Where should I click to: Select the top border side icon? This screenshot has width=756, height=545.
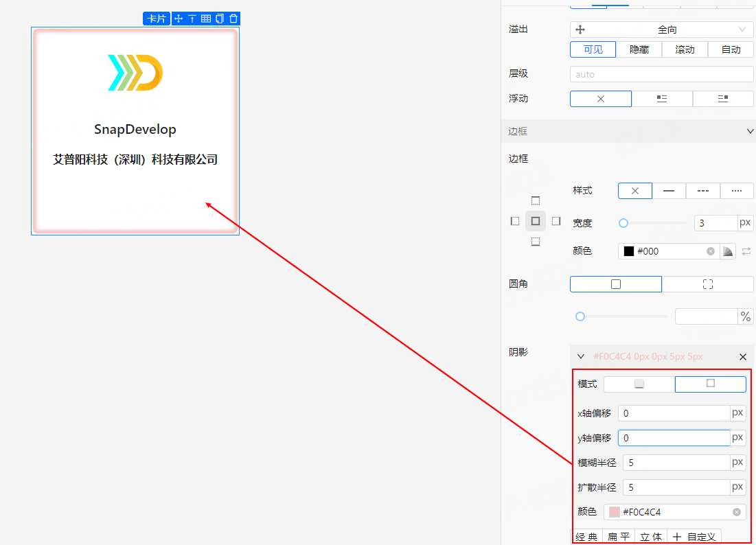(535, 200)
